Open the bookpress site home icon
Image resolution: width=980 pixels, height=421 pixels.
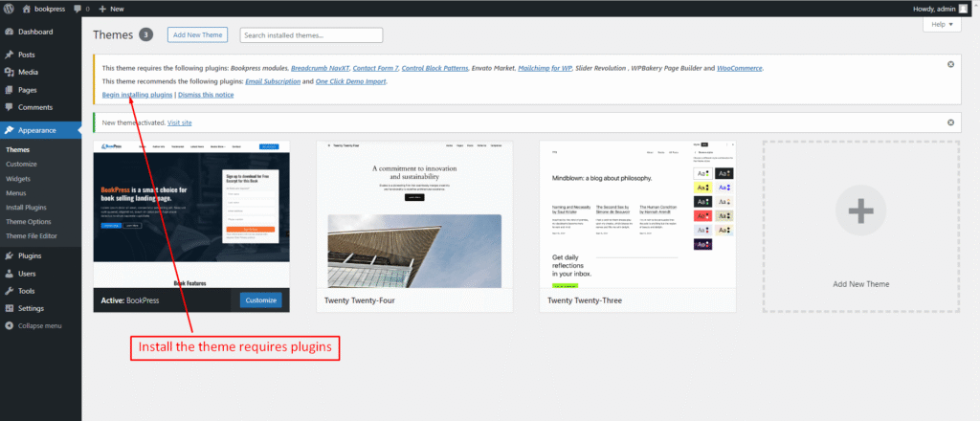coord(26,9)
